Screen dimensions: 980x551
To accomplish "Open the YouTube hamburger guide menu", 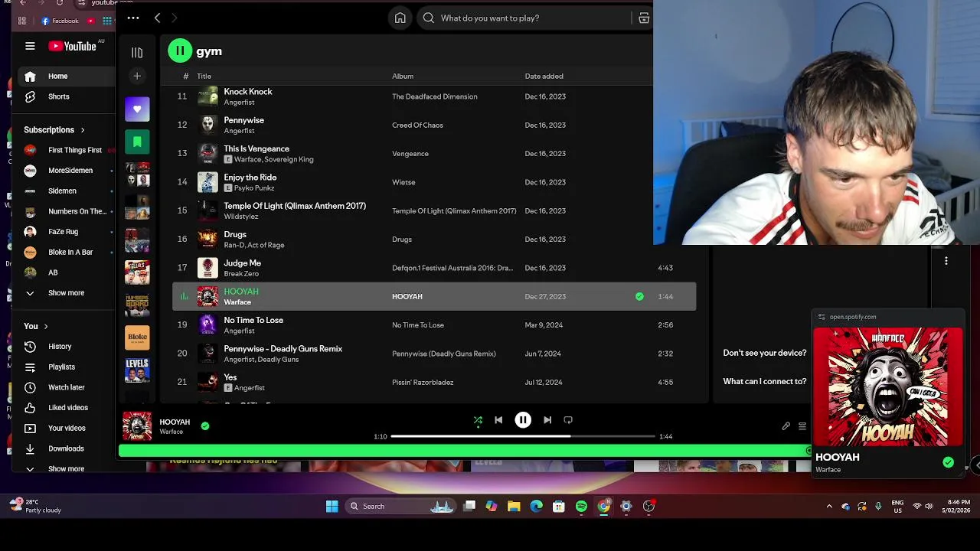I will [x=30, y=46].
